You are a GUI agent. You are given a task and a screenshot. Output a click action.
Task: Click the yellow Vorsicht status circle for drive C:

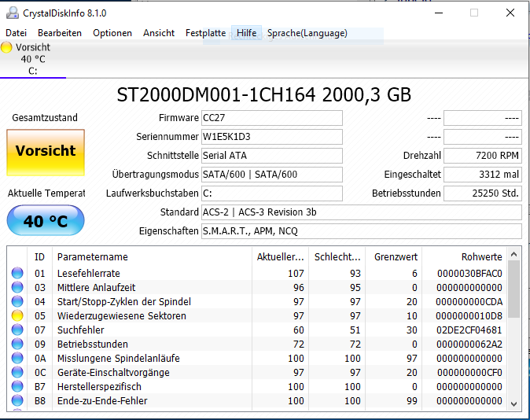pos(6,47)
